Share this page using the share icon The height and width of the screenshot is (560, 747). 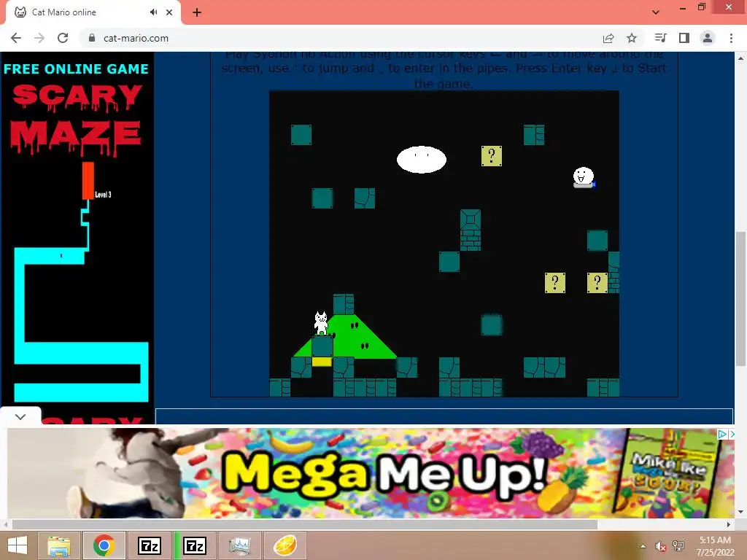click(x=608, y=38)
